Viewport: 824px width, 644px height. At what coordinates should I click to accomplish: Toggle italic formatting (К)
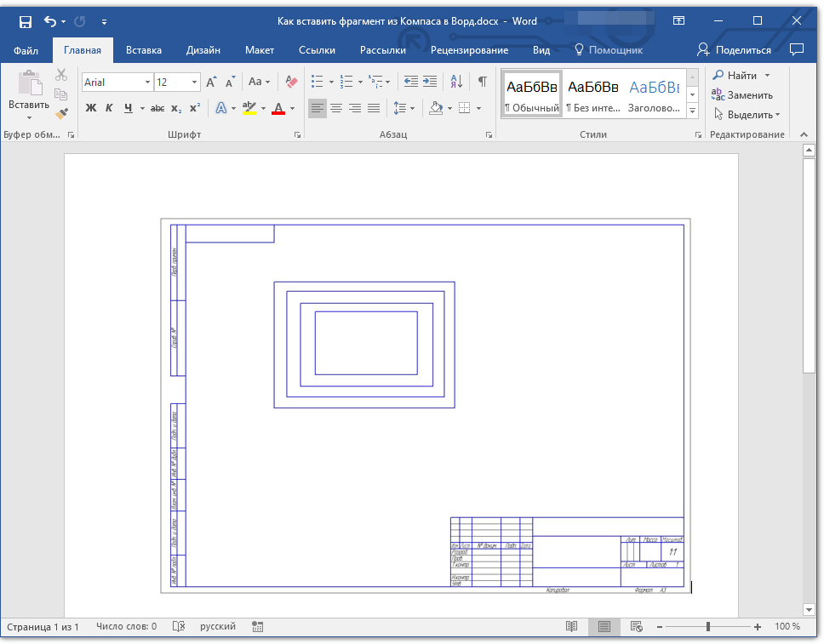point(109,108)
